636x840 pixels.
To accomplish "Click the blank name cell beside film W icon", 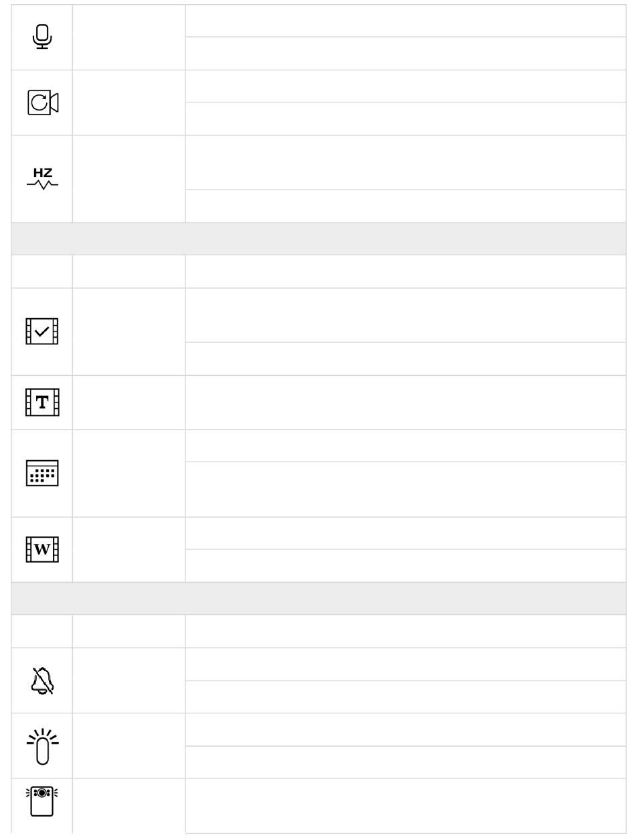I will (129, 549).
